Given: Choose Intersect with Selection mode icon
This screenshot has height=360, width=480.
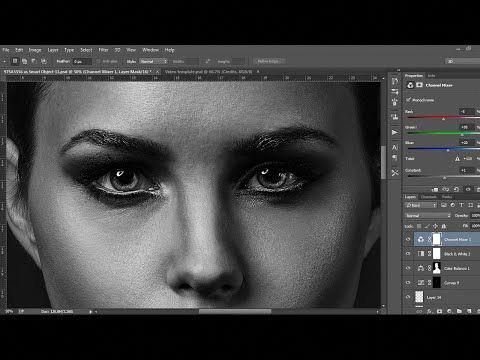Looking at the screenshot, I should (44, 61).
